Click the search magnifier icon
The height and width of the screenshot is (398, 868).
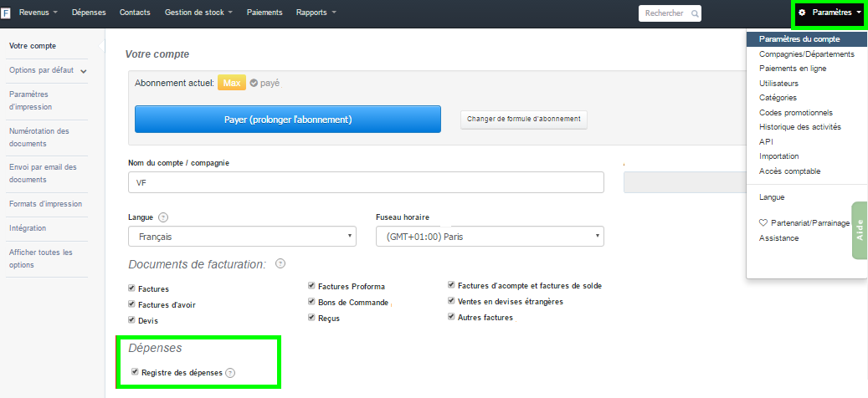(x=695, y=13)
